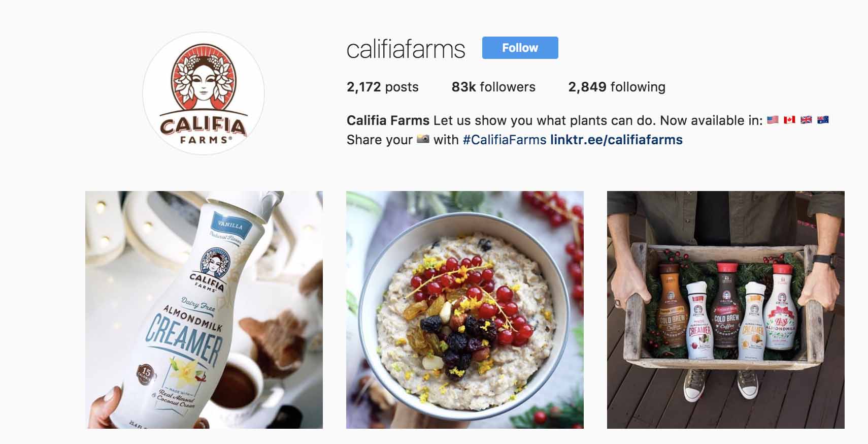Image resolution: width=868 pixels, height=444 pixels.
Task: Open the oatmeal bowl with berries post
Action: (x=465, y=310)
